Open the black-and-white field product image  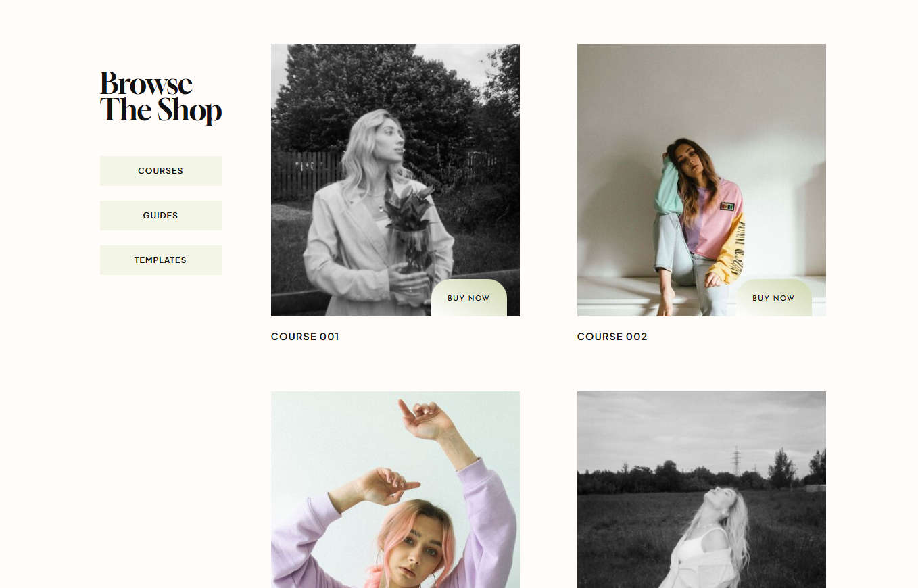pos(702,489)
